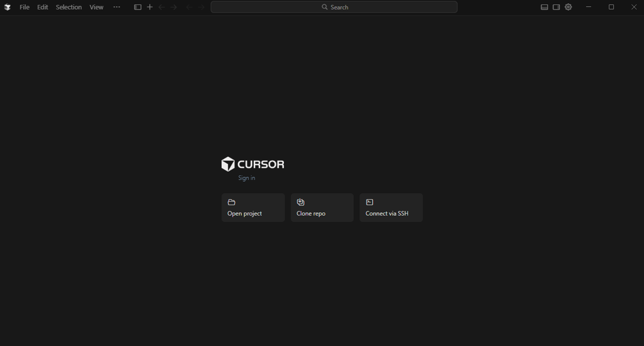Click the folder icon on the Open project card
644x346 pixels.
point(232,202)
